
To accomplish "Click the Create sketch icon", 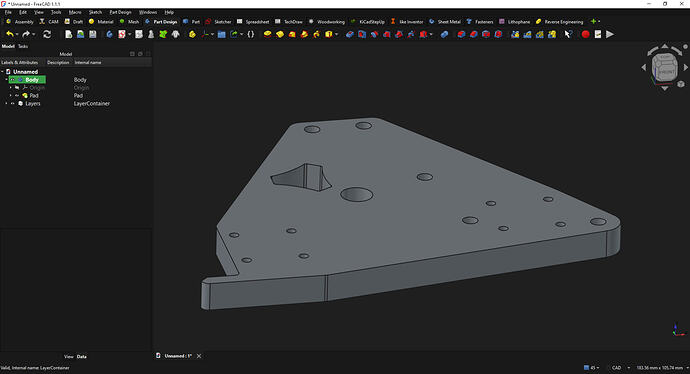I will pos(122,34).
